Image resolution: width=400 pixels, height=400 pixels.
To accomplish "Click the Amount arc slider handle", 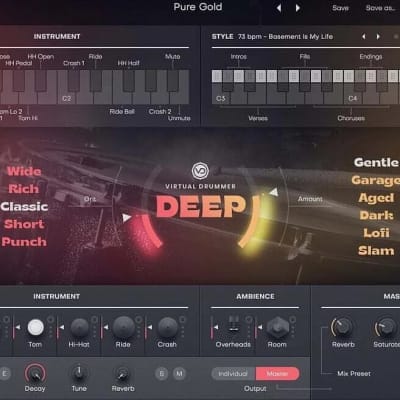I will pyautogui.click(x=274, y=192).
